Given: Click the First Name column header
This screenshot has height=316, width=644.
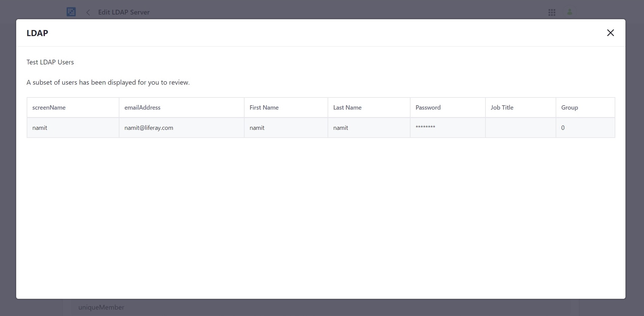Looking at the screenshot, I should coord(286,108).
